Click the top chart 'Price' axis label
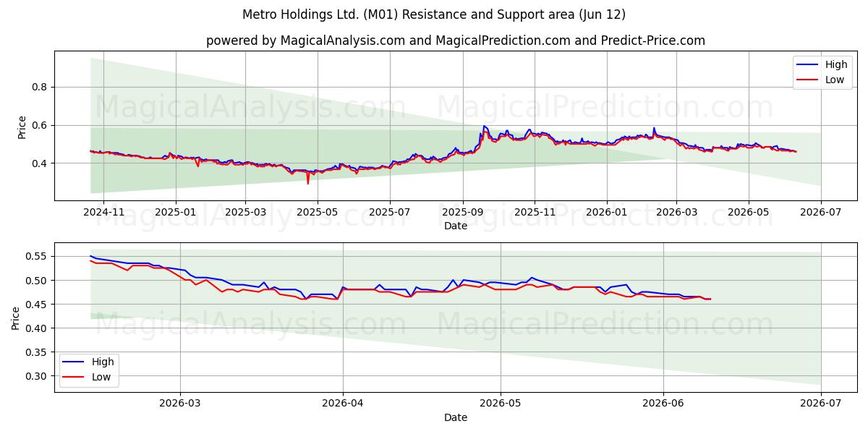The height and width of the screenshot is (434, 868). click(22, 127)
